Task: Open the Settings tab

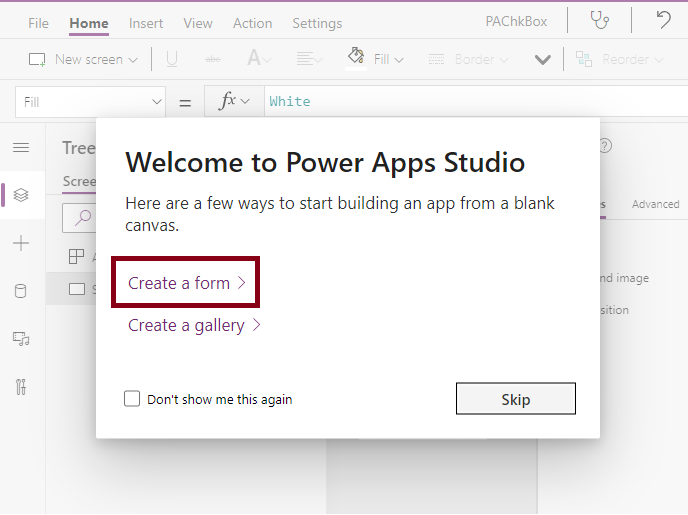Action: (x=317, y=23)
